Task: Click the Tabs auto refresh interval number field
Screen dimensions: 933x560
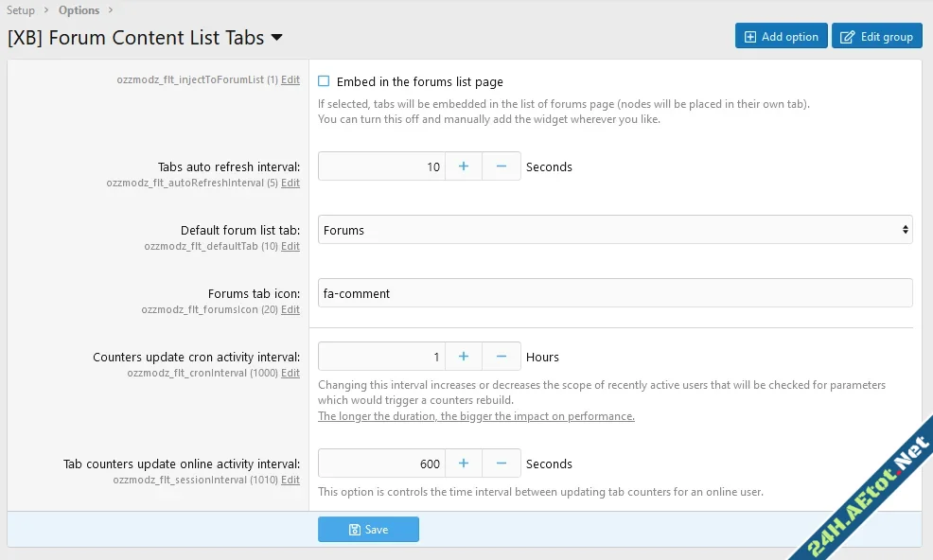Action: tap(381, 166)
